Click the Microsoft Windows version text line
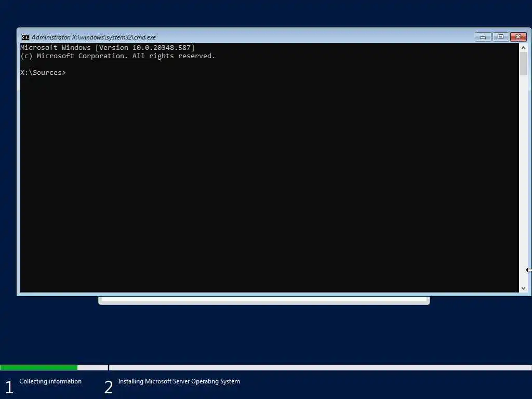 tap(108, 47)
